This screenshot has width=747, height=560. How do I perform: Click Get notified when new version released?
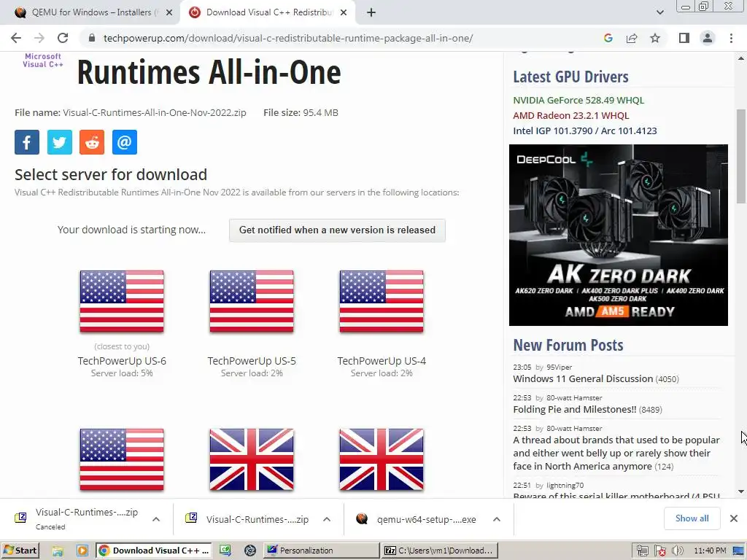pyautogui.click(x=337, y=230)
